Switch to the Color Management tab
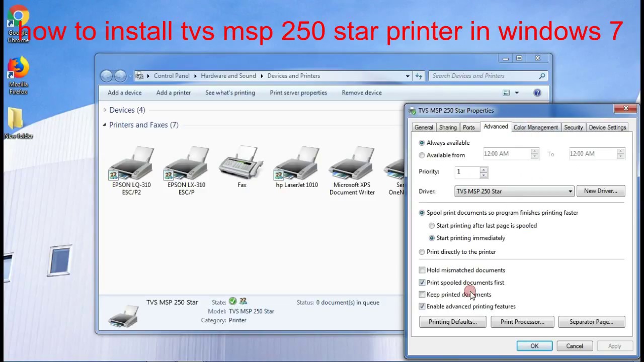The height and width of the screenshot is (362, 644). pyautogui.click(x=536, y=128)
